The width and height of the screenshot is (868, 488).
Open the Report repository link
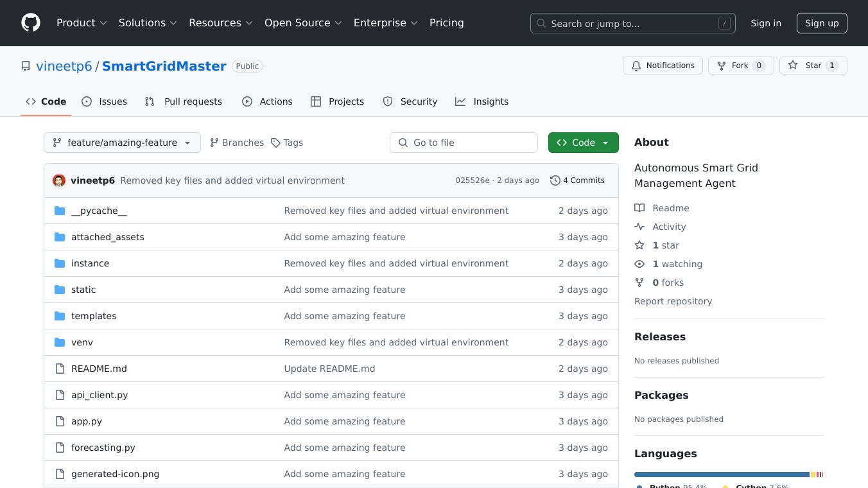673,301
